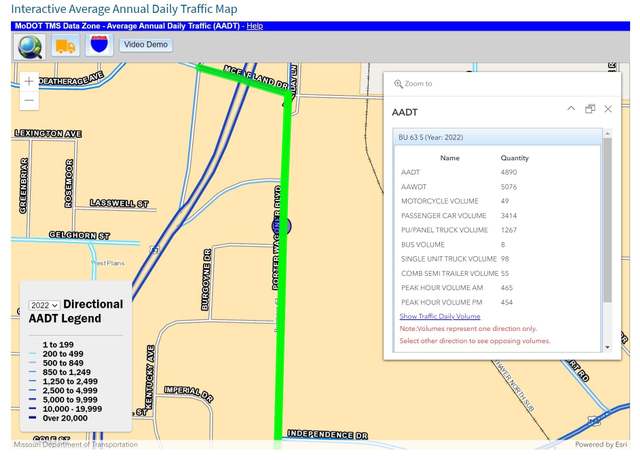The width and height of the screenshot is (640, 460).
Task: Click the Greenbriar street label
Action: click(x=24, y=186)
